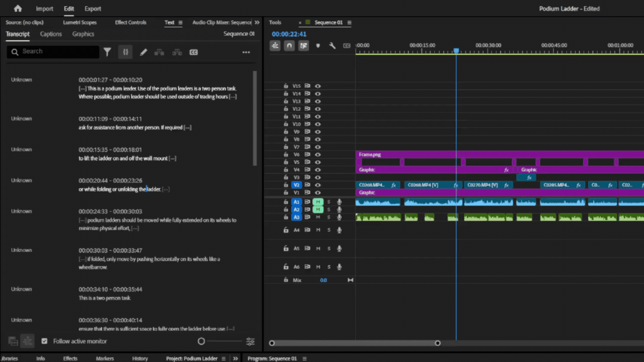The height and width of the screenshot is (362, 644).
Task: Toggle pauses display icon in transcript toolbar
Action: (125, 52)
